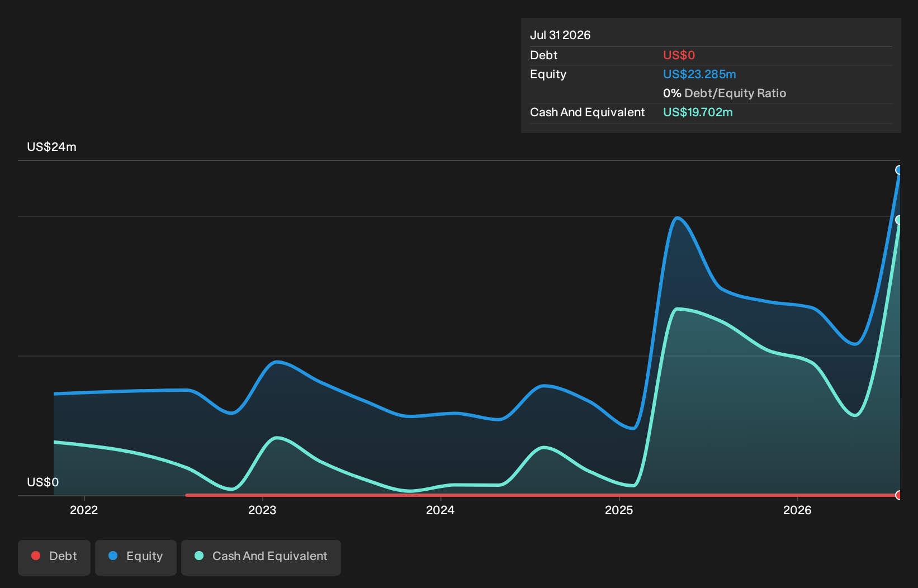The height and width of the screenshot is (588, 918).
Task: Toggle the Cash And Equivalent legend button
Action: (261, 557)
